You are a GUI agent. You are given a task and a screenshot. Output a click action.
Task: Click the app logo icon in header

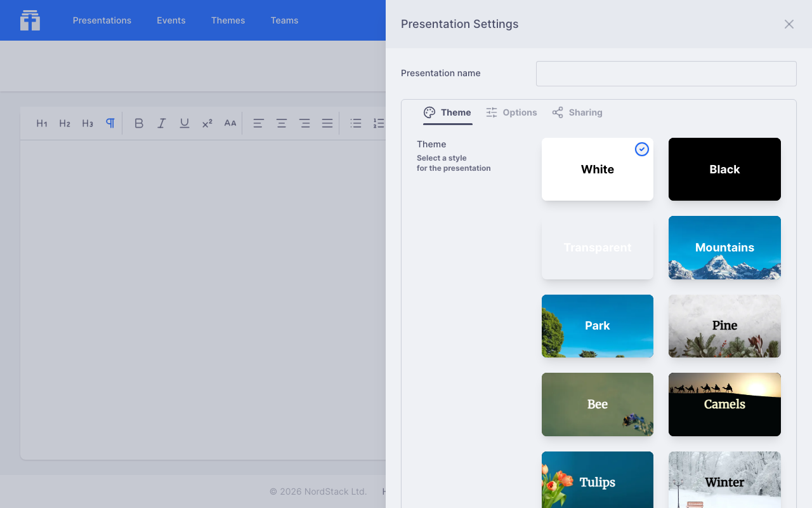[x=30, y=20]
